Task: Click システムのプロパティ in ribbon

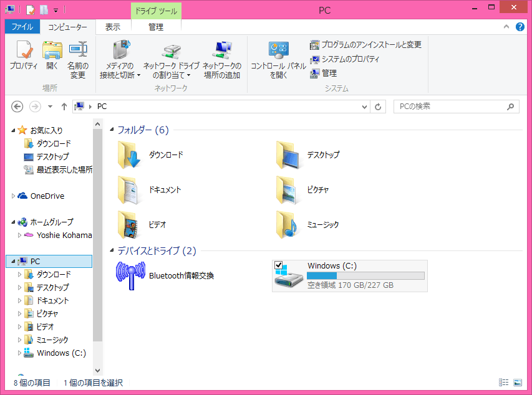Action: [345, 59]
